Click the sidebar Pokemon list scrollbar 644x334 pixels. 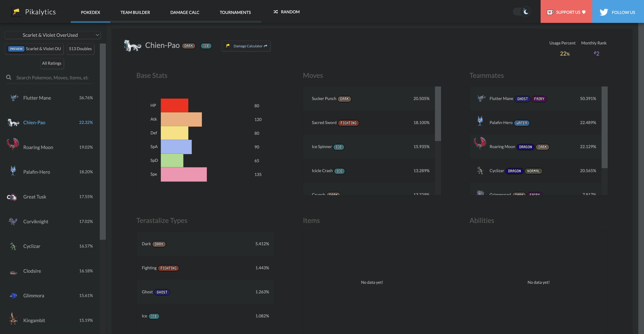coord(103,142)
